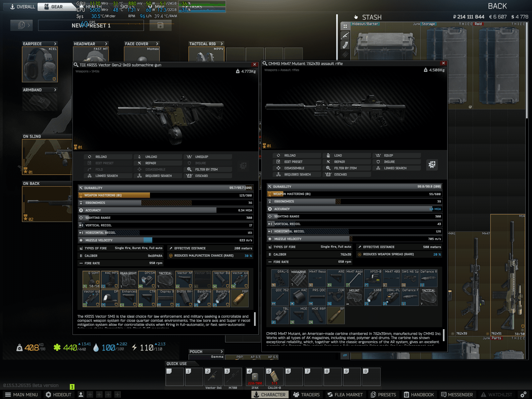Click Unequip in Vector window
Image resolution: width=532 pixels, height=399 pixels.
(x=208, y=157)
